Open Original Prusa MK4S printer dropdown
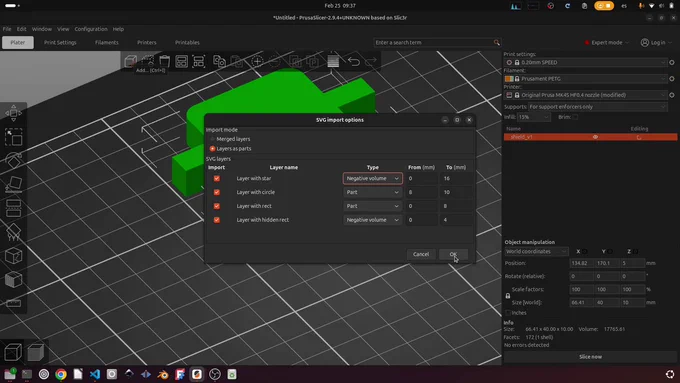This screenshot has height=383, width=680. point(586,95)
